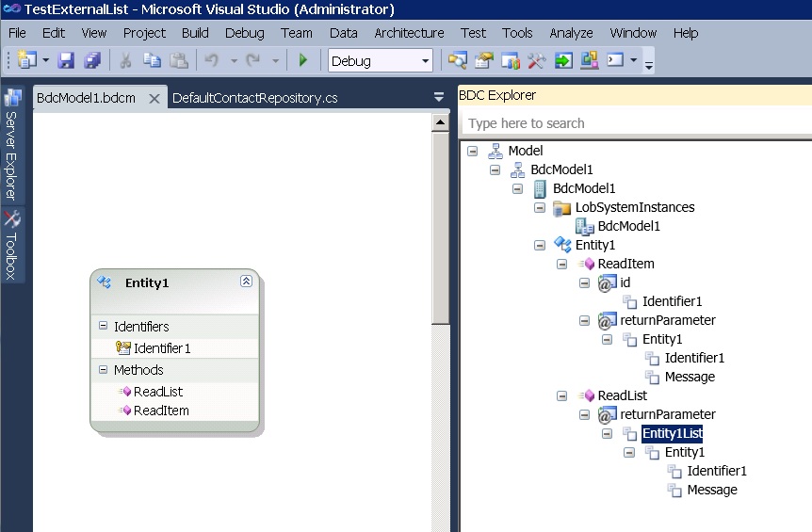Collapse the id parameter node
812x532 pixels.
tap(584, 283)
